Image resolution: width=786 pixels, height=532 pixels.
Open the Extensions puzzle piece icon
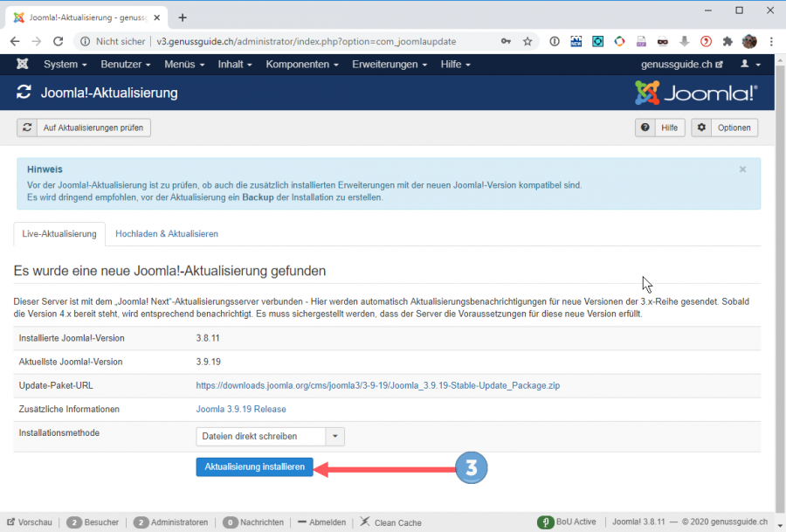727,42
